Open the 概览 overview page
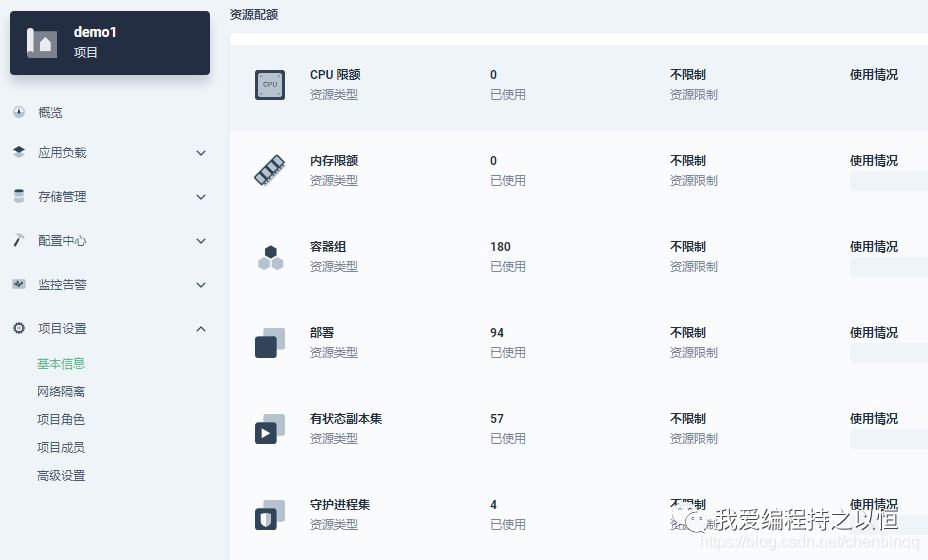Viewport: 928px width, 560px height. (x=50, y=112)
